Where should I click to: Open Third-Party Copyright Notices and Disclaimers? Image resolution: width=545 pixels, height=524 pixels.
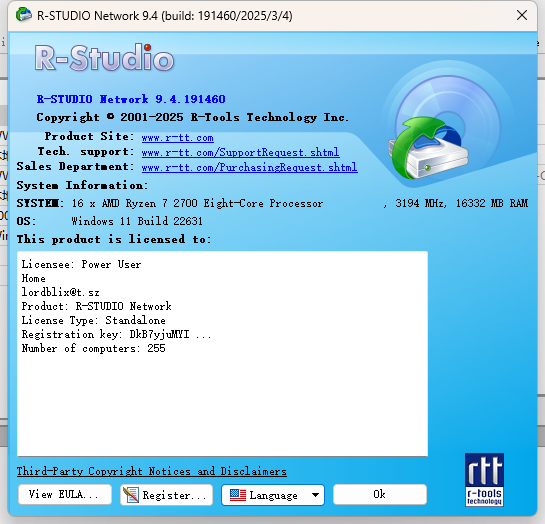pos(152,472)
